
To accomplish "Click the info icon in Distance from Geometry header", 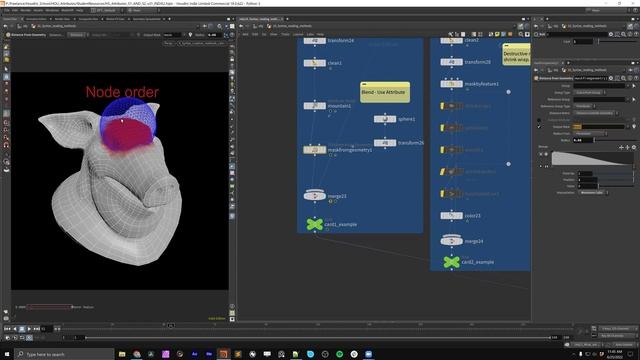I will pyautogui.click(x=629, y=78).
